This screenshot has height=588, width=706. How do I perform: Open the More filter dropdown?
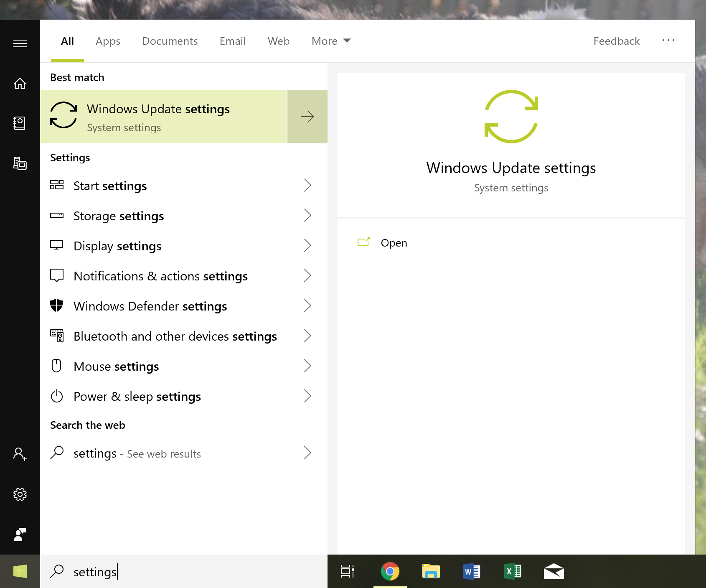click(331, 41)
